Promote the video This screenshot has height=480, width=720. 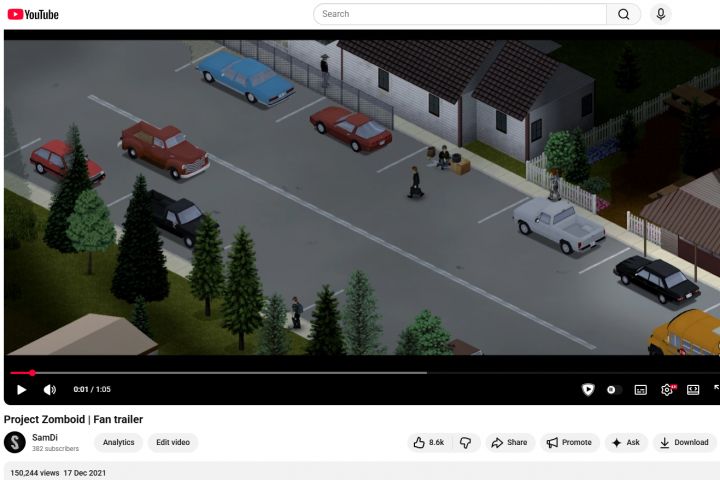click(569, 442)
